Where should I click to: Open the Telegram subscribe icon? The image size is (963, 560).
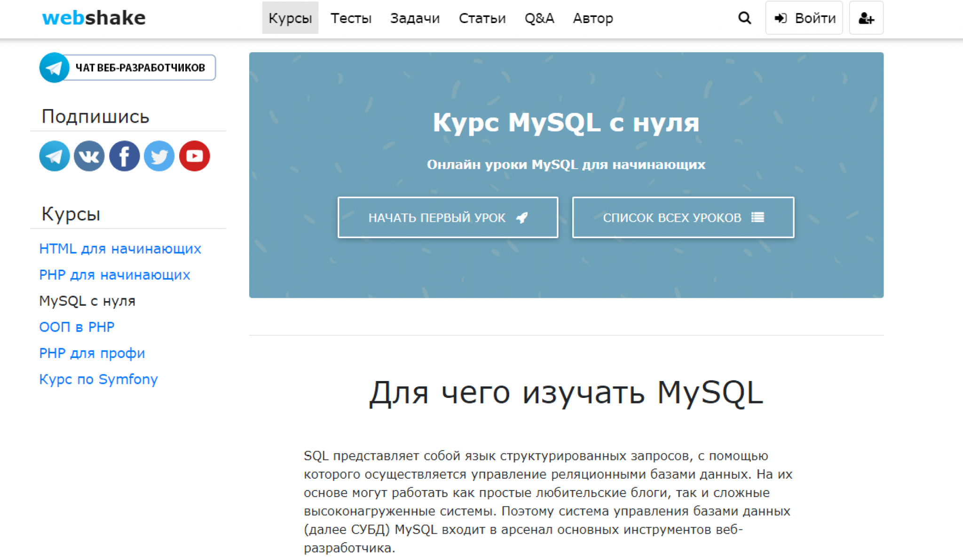pyautogui.click(x=54, y=156)
